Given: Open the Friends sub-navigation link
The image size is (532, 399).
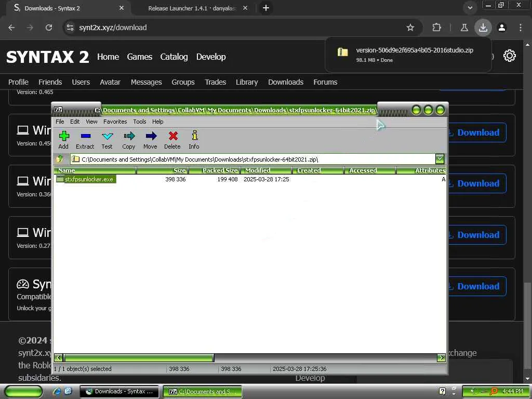Looking at the screenshot, I should tap(50, 82).
